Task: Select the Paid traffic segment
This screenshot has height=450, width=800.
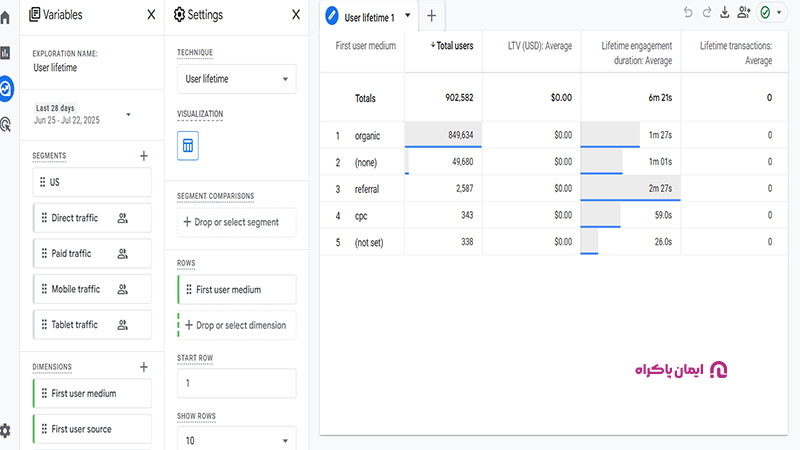Action: 92,254
